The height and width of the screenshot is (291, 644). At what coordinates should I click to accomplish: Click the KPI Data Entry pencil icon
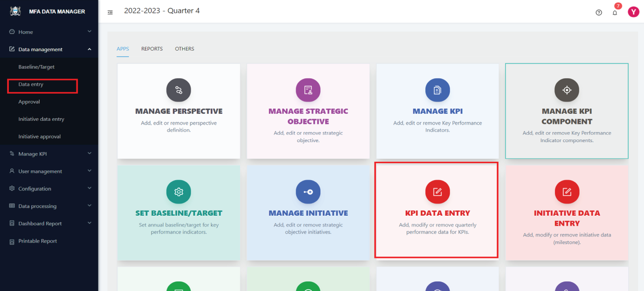coord(437,192)
